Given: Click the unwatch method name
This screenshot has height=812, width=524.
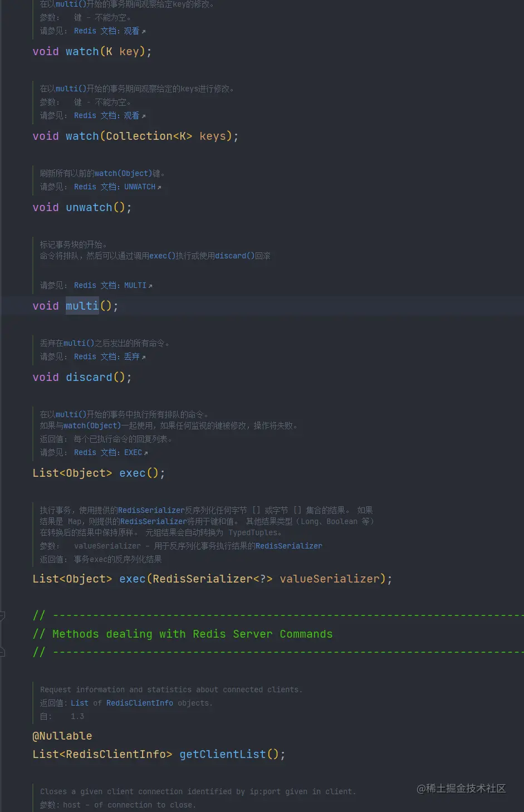Looking at the screenshot, I should tap(89, 208).
